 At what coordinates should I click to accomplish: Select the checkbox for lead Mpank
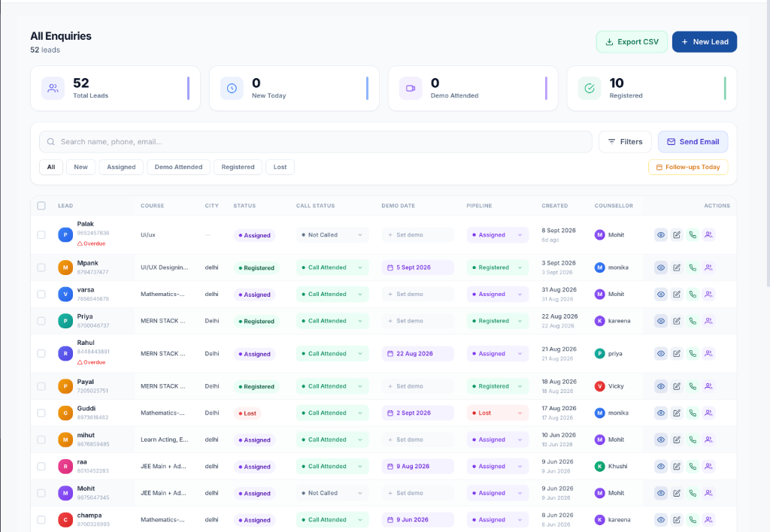(x=41, y=268)
